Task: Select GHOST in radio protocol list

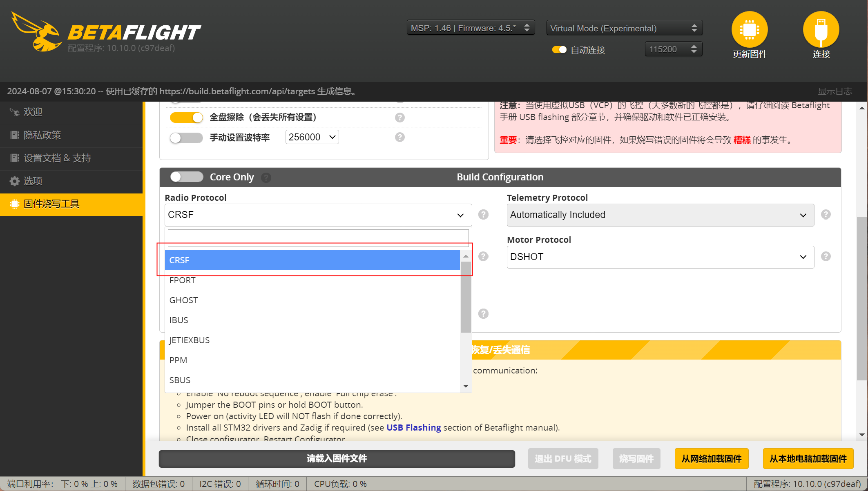Action: pos(312,300)
